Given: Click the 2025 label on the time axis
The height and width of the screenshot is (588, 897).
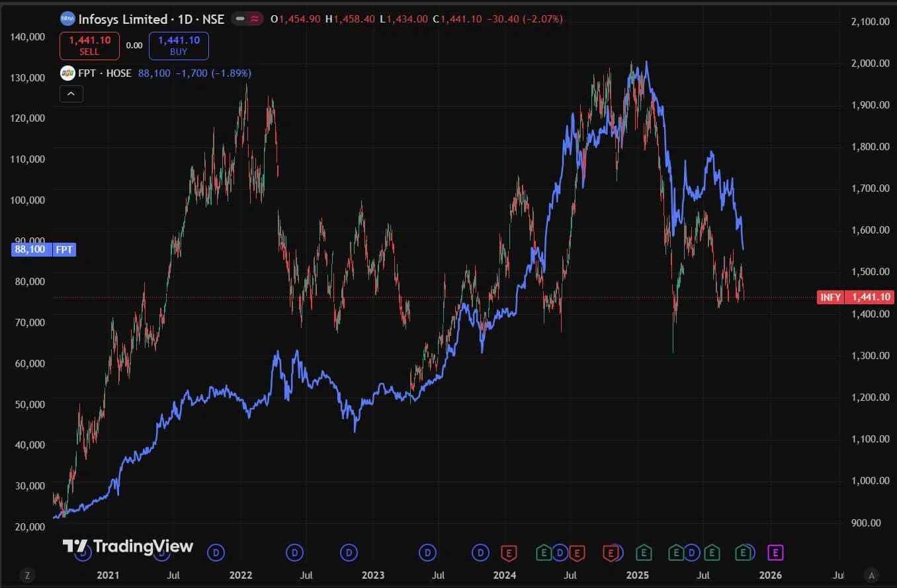Looking at the screenshot, I should [638, 575].
